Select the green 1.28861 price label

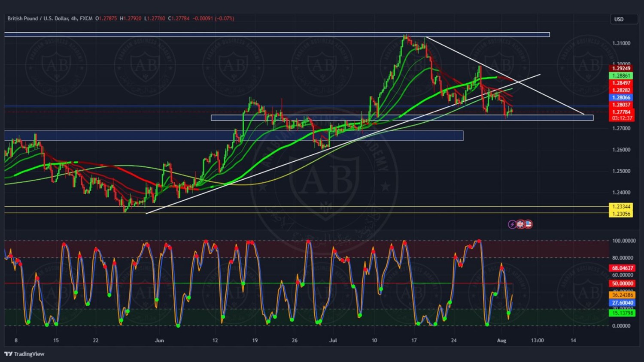point(621,76)
